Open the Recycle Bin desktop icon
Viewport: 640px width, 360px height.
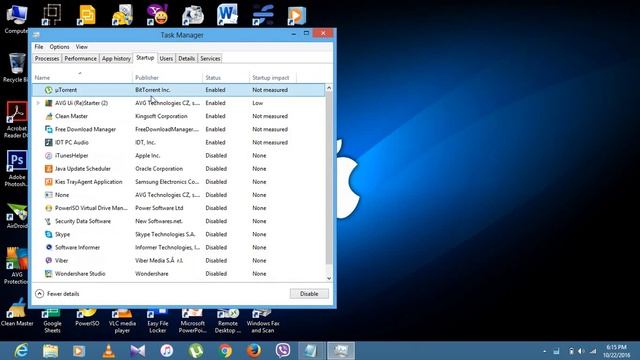[x=16, y=68]
